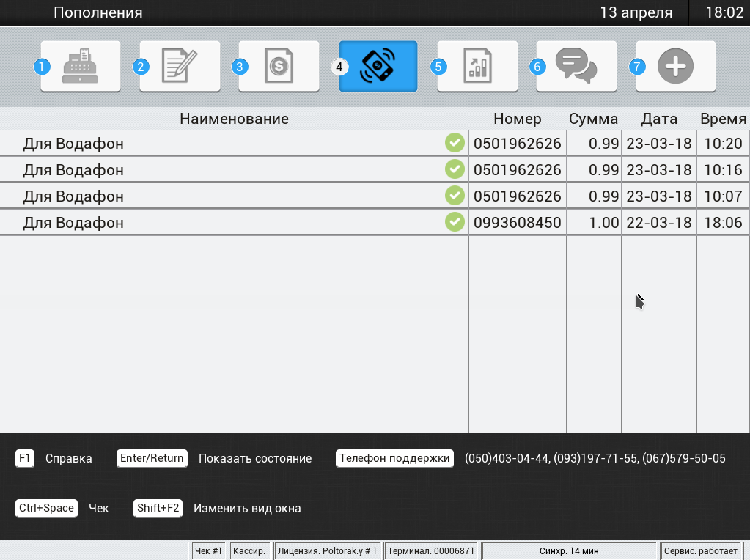Image resolution: width=750 pixels, height=560 pixels.
Task: Click the Номер column header
Action: click(x=518, y=119)
